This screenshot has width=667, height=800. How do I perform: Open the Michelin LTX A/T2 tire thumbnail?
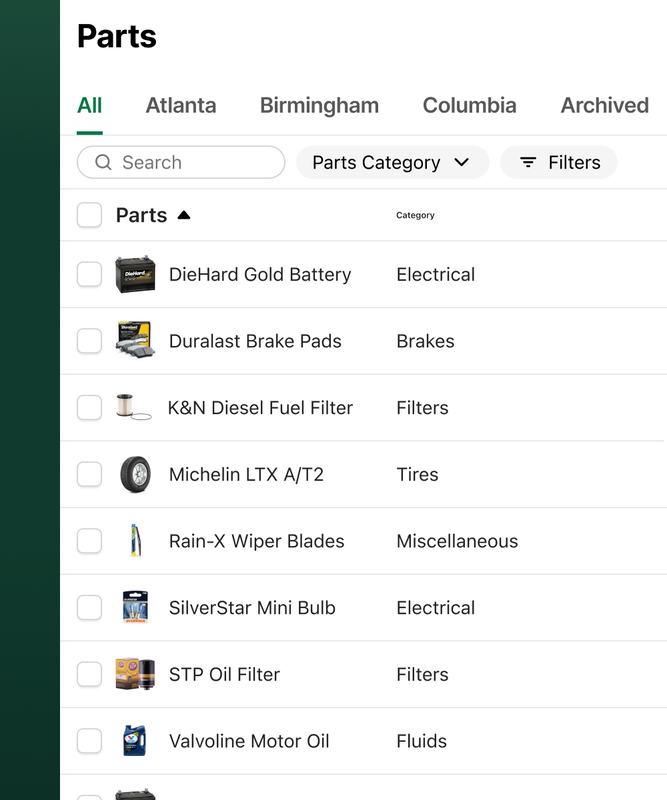pyautogui.click(x=135, y=474)
